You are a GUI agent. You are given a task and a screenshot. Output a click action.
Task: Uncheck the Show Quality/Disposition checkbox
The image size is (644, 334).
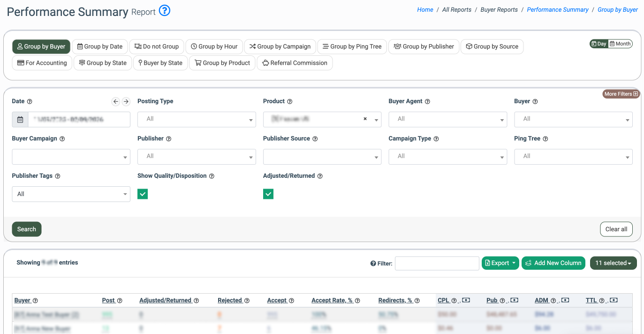[x=143, y=194]
